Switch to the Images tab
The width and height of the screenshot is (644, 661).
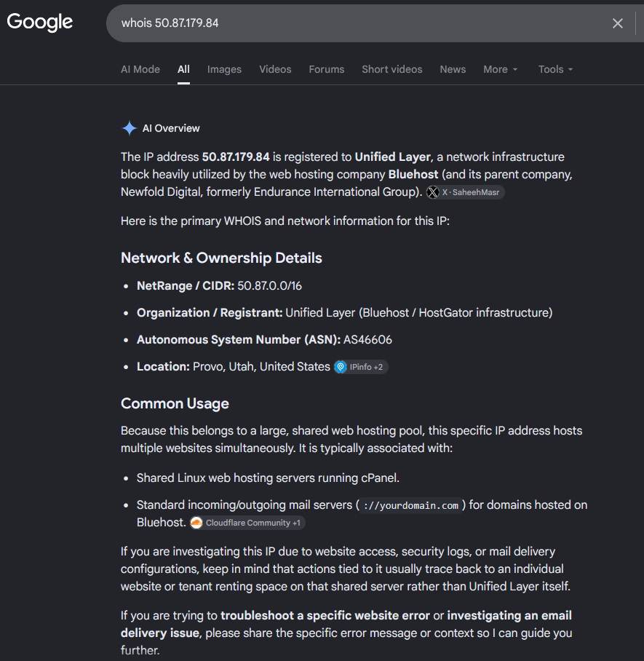coord(224,69)
